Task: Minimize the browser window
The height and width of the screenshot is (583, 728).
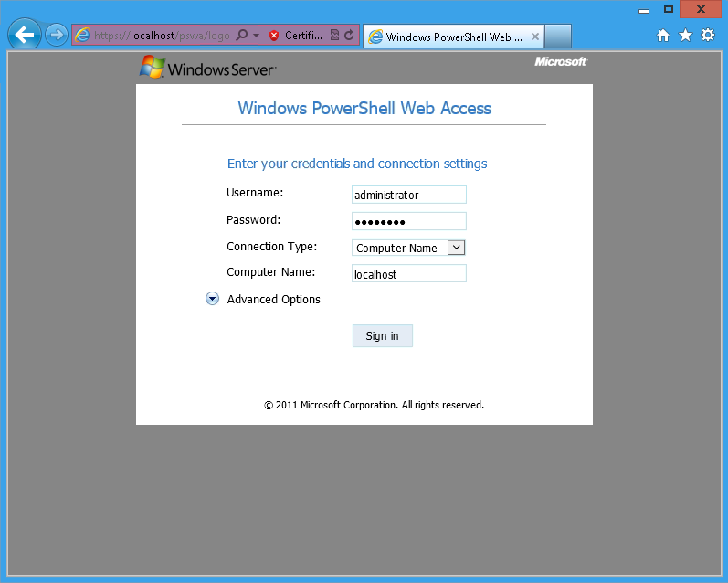Action: tap(644, 9)
